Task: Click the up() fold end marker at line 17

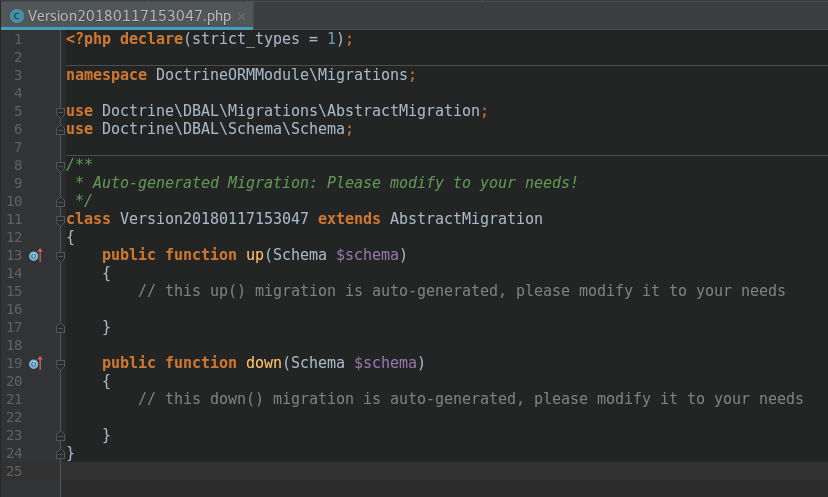Action: [60, 328]
